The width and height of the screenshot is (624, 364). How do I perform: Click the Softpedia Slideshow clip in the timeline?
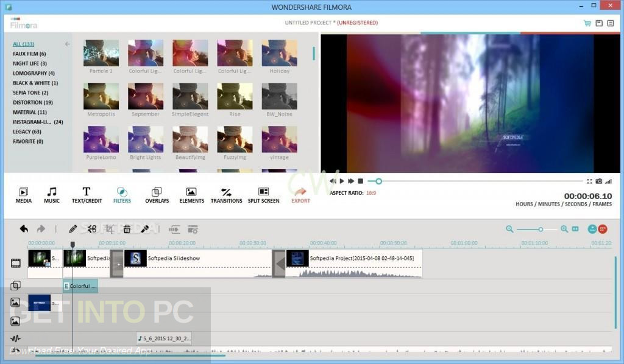point(198,263)
